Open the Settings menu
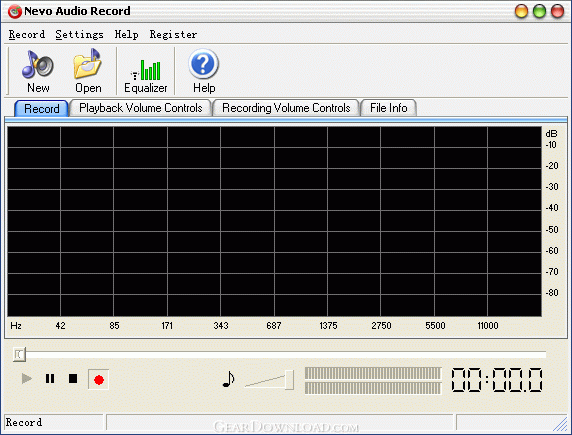Image resolution: width=572 pixels, height=435 pixels. tap(80, 34)
